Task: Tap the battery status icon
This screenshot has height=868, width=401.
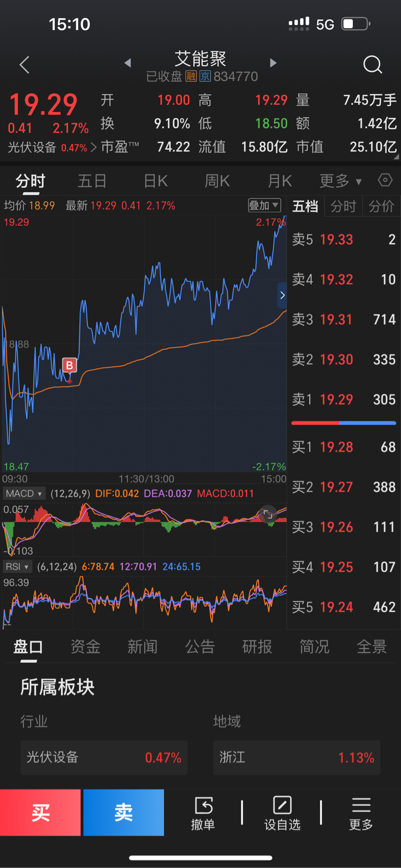Action: click(356, 24)
